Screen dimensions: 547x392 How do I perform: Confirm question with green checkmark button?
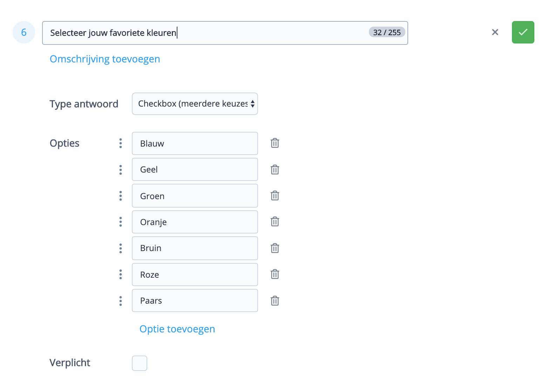523,32
